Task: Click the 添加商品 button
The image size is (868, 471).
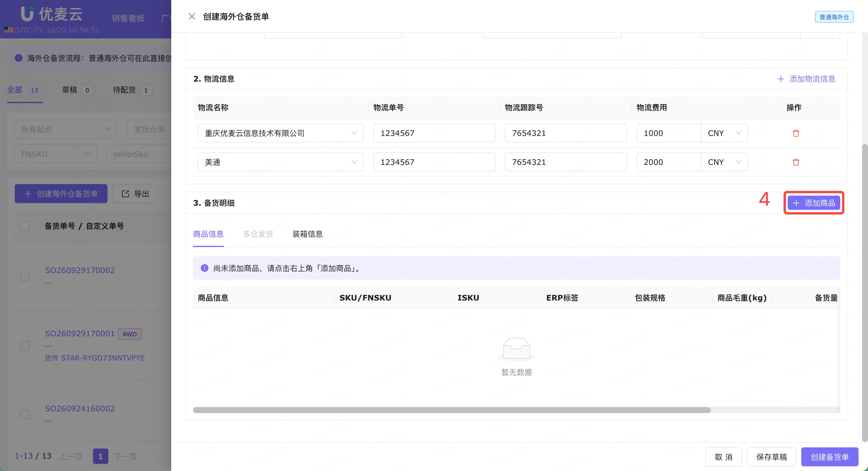Action: tap(813, 203)
